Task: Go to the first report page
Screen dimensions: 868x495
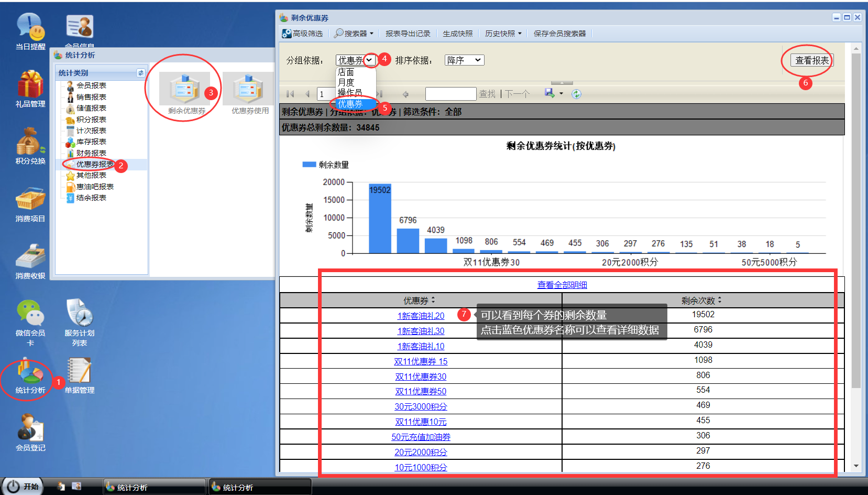Action: point(290,94)
